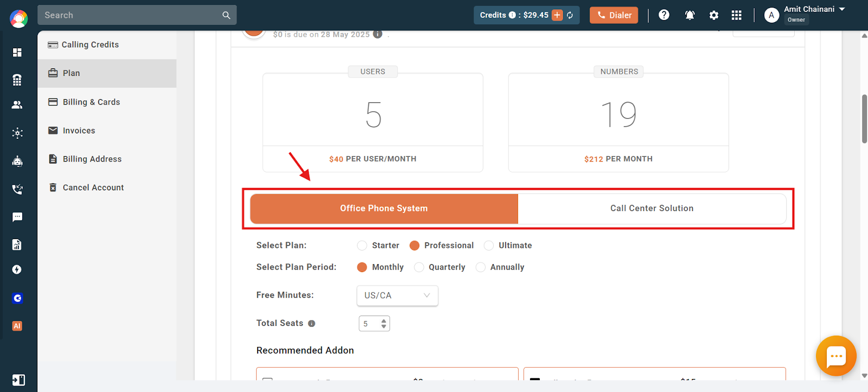Increase Total Seats with stepper arrows
This screenshot has width=868, height=392.
pyautogui.click(x=384, y=320)
